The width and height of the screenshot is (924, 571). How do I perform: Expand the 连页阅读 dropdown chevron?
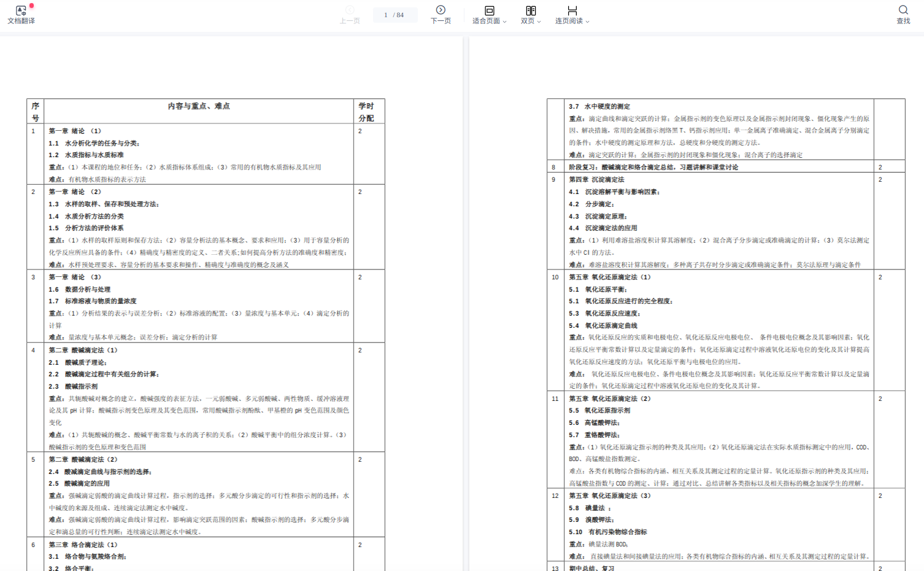click(x=587, y=21)
